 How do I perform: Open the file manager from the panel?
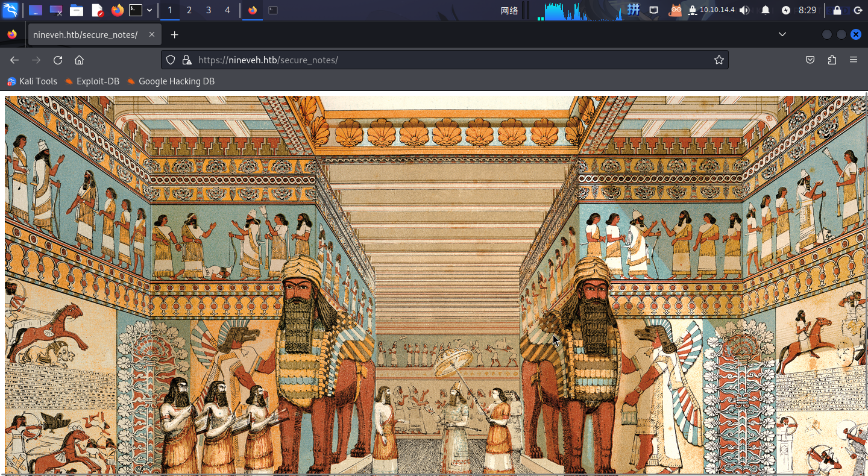pos(76,10)
